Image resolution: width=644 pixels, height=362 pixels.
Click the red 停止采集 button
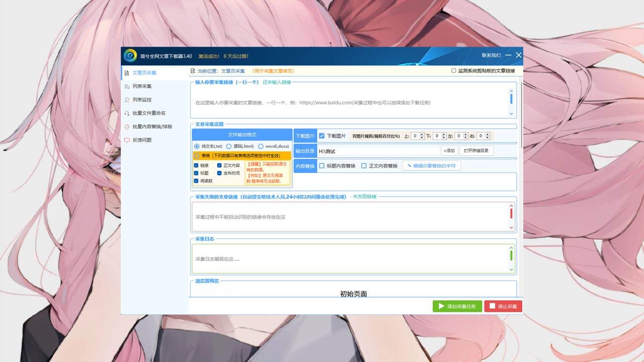click(x=503, y=306)
